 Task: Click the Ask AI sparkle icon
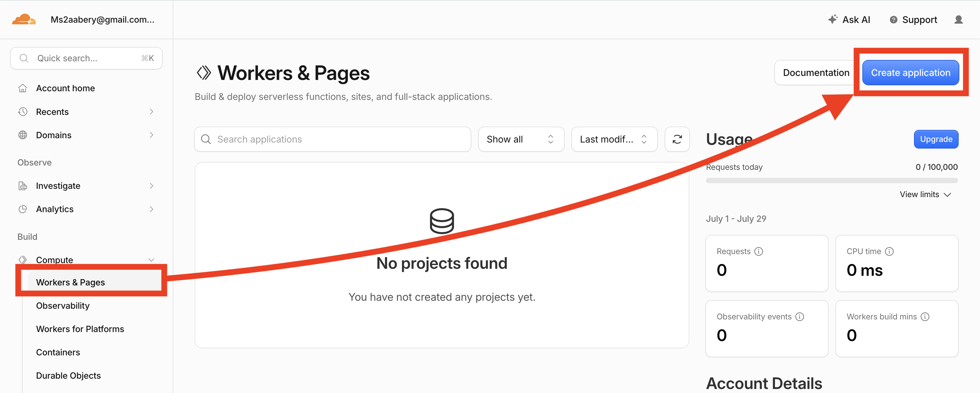coord(832,19)
